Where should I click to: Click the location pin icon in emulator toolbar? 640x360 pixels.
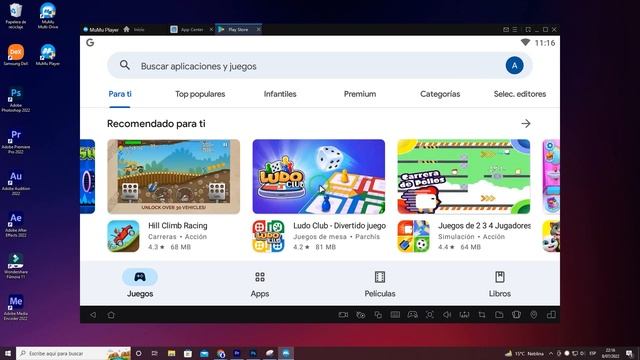click(533, 315)
